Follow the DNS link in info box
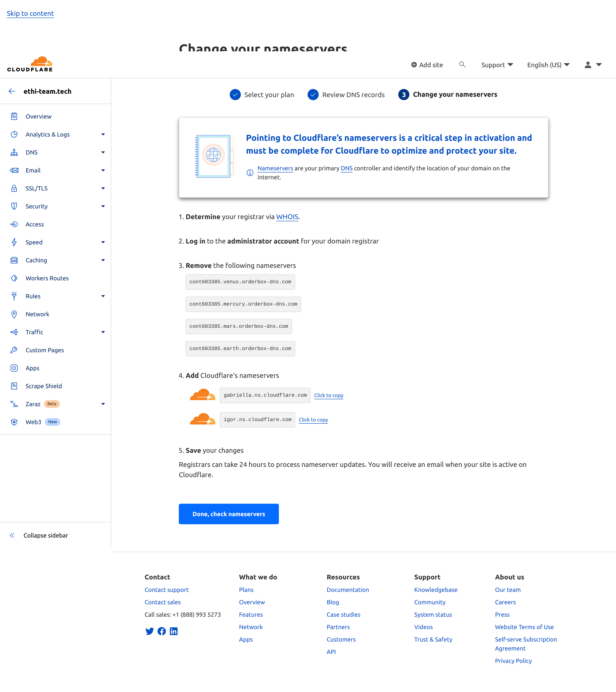The width and height of the screenshot is (616, 692). (x=346, y=168)
